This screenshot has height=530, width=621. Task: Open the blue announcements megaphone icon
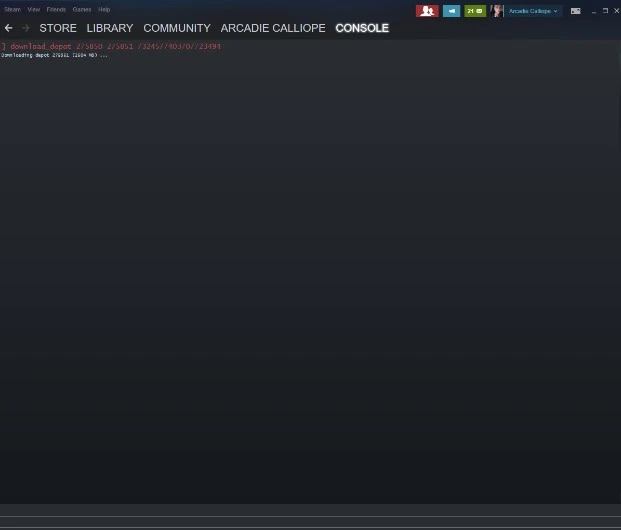(451, 11)
